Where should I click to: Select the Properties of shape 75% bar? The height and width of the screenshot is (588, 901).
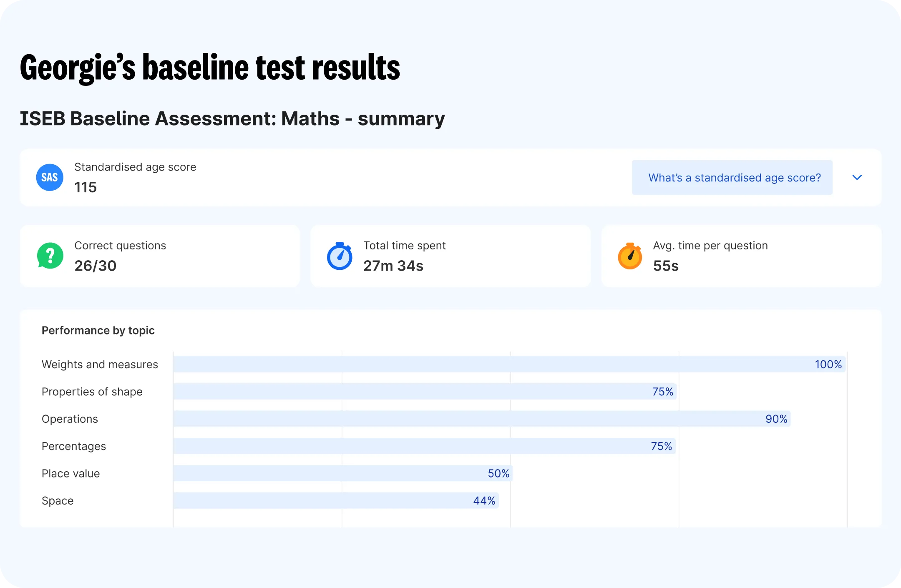[425, 391]
